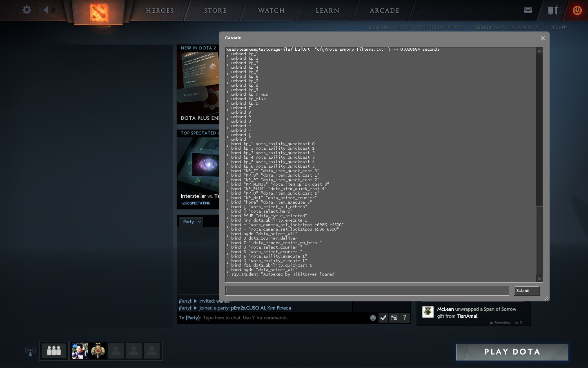Screen dimensions: 588x368
Task: Click the third empty party slot
Action: point(116,351)
